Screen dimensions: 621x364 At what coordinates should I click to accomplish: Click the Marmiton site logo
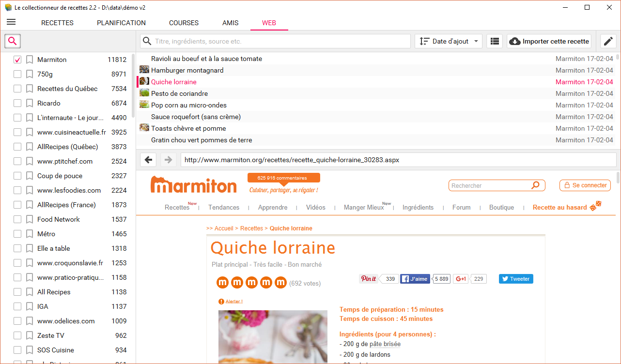tap(194, 184)
